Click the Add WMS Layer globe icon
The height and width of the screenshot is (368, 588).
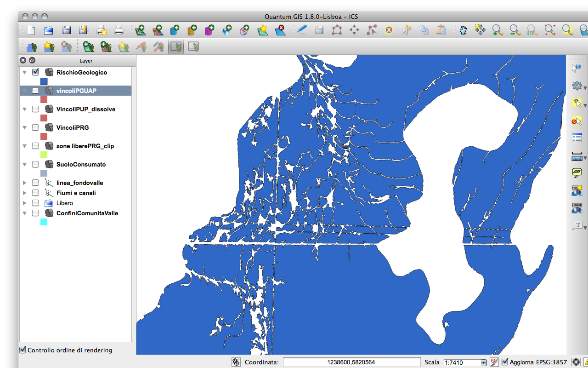point(227,30)
